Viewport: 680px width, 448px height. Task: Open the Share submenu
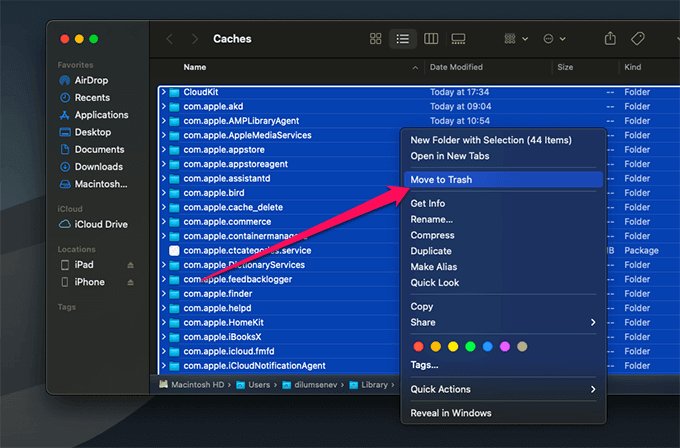(503, 322)
